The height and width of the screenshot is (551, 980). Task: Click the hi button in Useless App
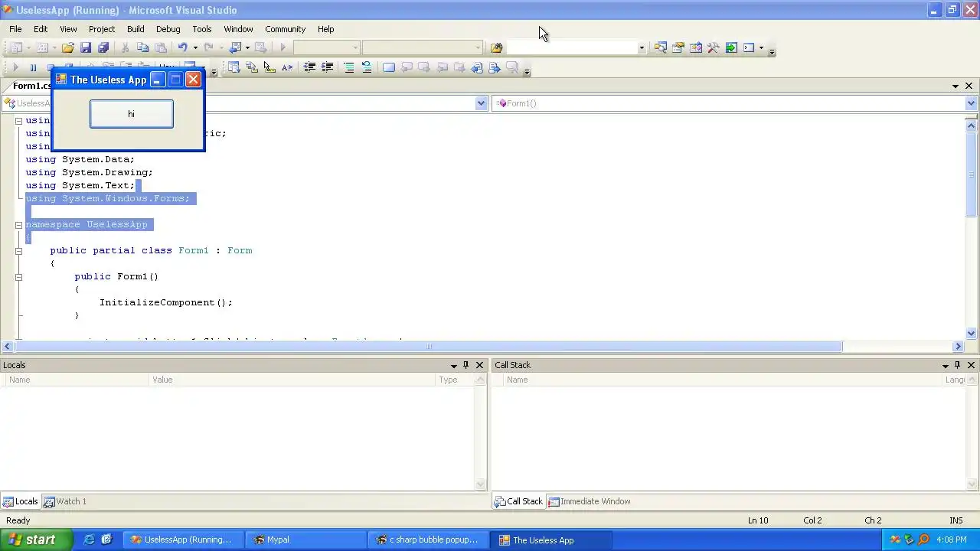pyautogui.click(x=132, y=114)
